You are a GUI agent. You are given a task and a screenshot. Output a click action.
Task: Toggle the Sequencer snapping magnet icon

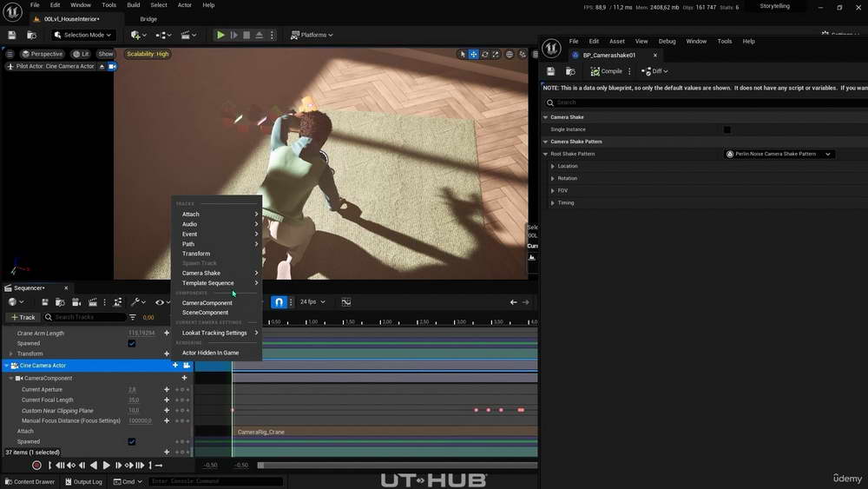(x=279, y=301)
